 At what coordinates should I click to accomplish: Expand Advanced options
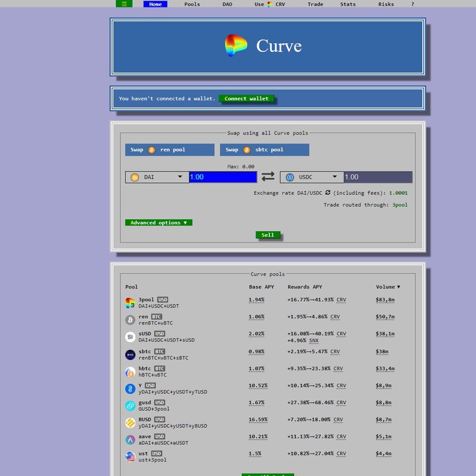158,222
